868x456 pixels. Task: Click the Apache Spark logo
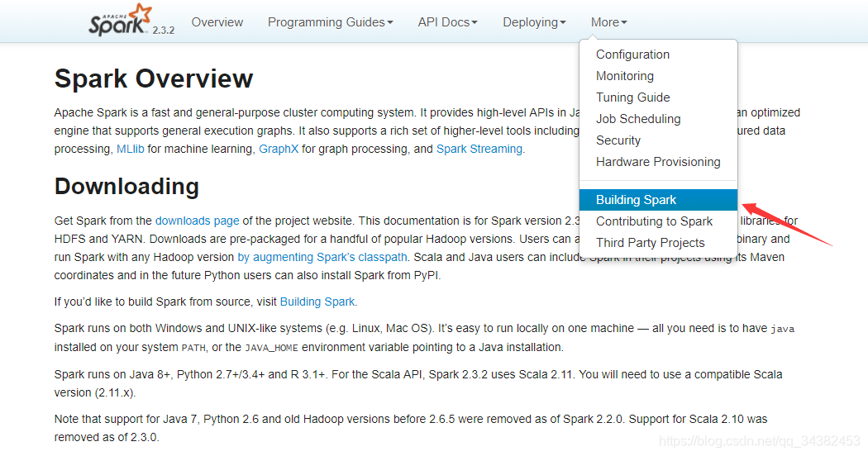coord(120,20)
